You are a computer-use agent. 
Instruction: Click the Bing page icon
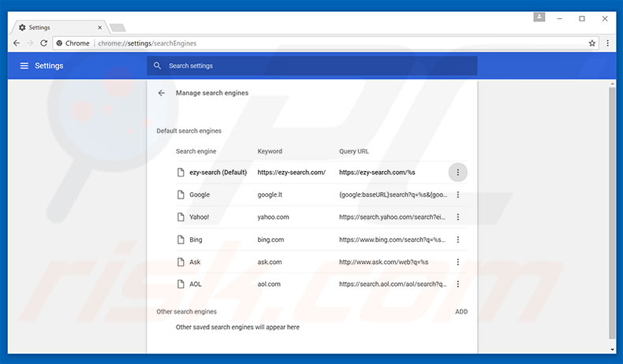pos(181,240)
